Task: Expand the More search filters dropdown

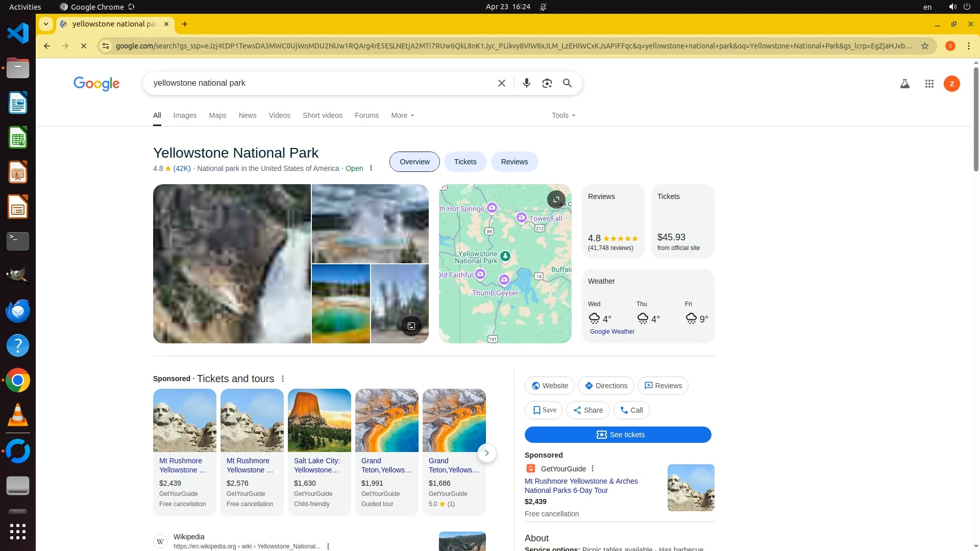Action: click(402, 115)
